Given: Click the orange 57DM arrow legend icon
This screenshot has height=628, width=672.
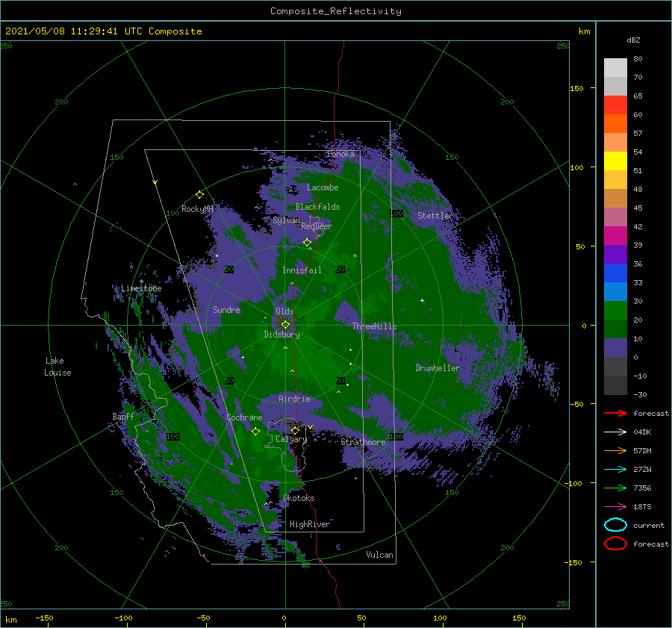Looking at the screenshot, I should coord(615,450).
